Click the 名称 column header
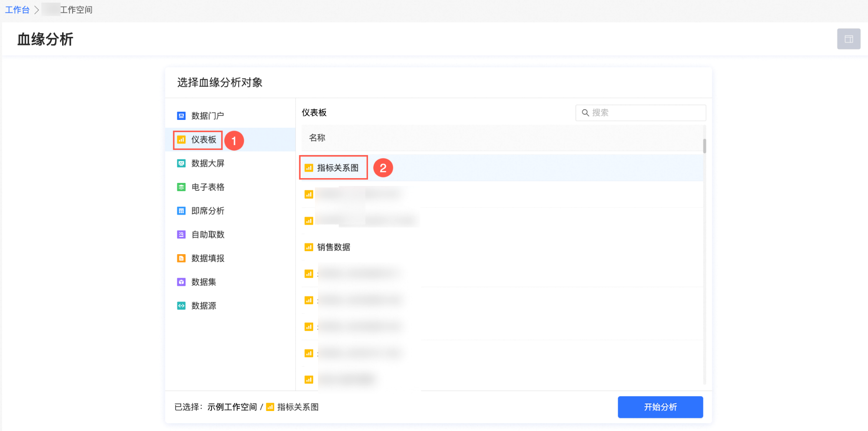The width and height of the screenshot is (868, 431). (x=317, y=138)
